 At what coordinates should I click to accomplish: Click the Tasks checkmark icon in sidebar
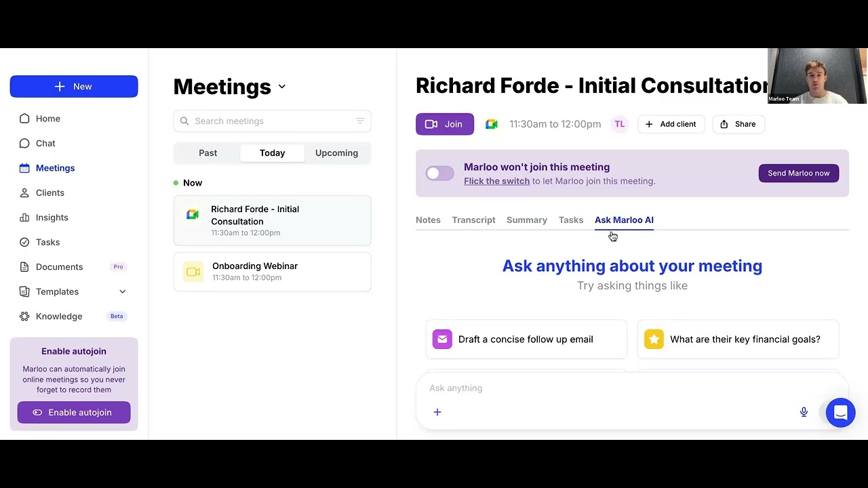click(x=24, y=242)
